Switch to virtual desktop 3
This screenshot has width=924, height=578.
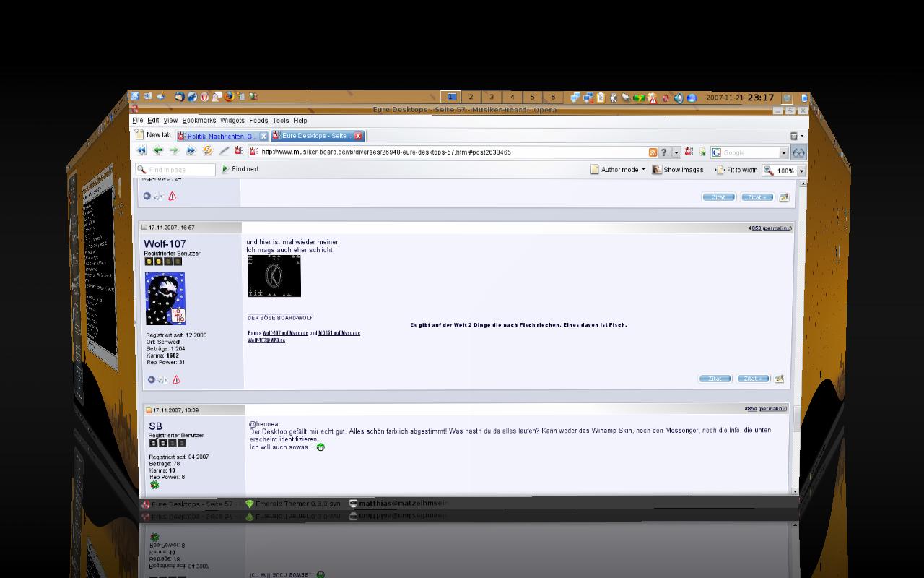492,97
